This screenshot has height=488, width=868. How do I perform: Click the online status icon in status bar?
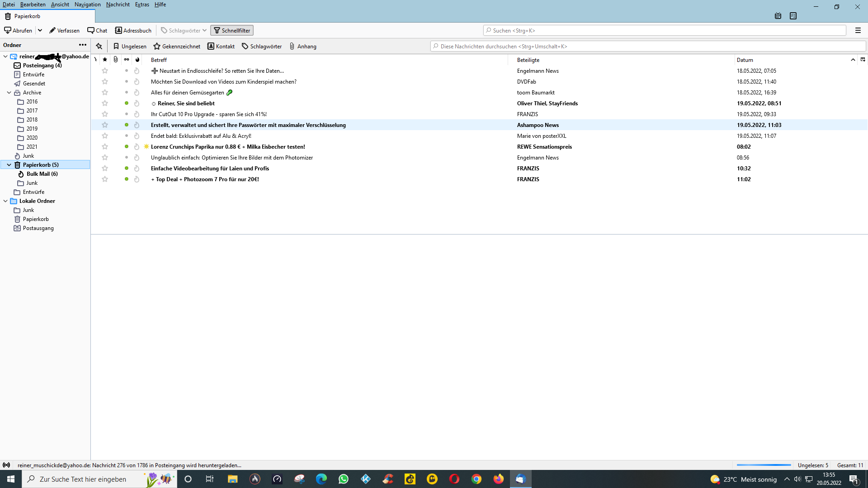(x=6, y=465)
